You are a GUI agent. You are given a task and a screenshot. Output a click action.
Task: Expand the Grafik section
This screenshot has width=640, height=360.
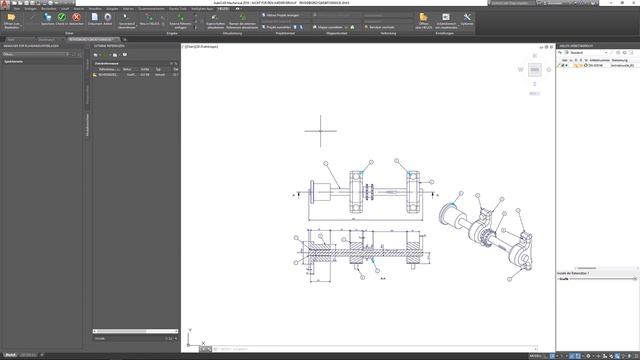pos(563,279)
